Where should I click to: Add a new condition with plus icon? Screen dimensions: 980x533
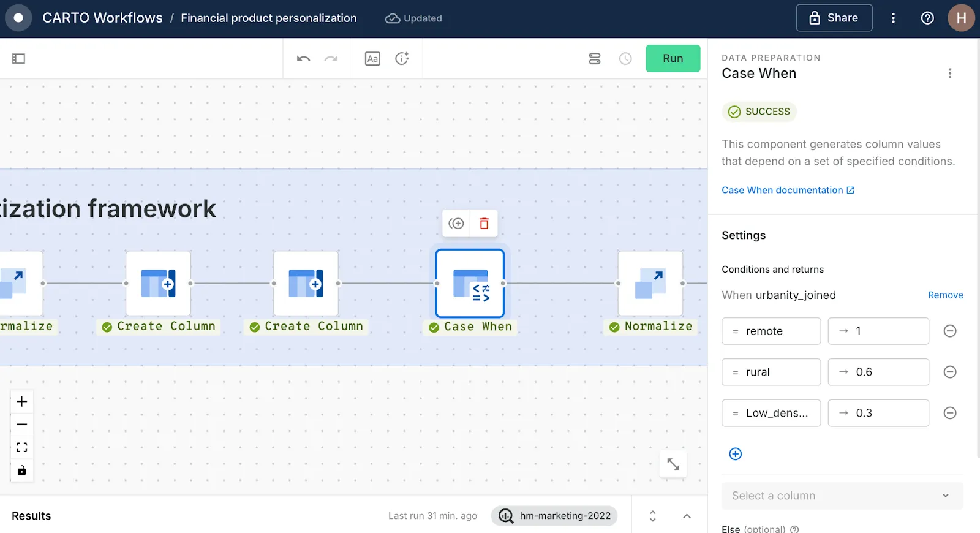click(736, 454)
